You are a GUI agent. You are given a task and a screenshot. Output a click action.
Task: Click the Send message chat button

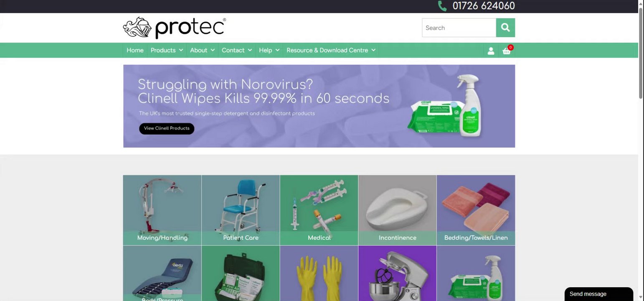point(599,294)
